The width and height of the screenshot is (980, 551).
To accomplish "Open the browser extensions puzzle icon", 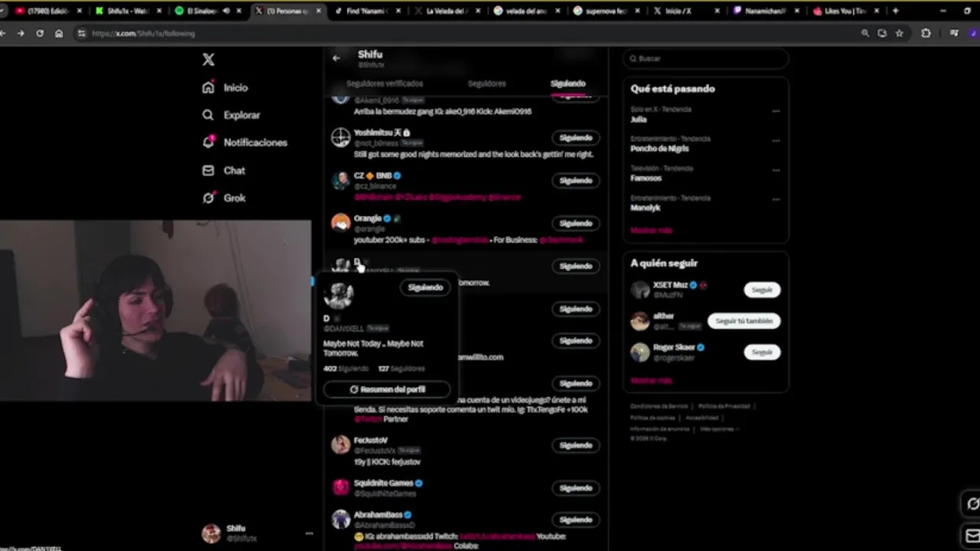I will pos(926,34).
